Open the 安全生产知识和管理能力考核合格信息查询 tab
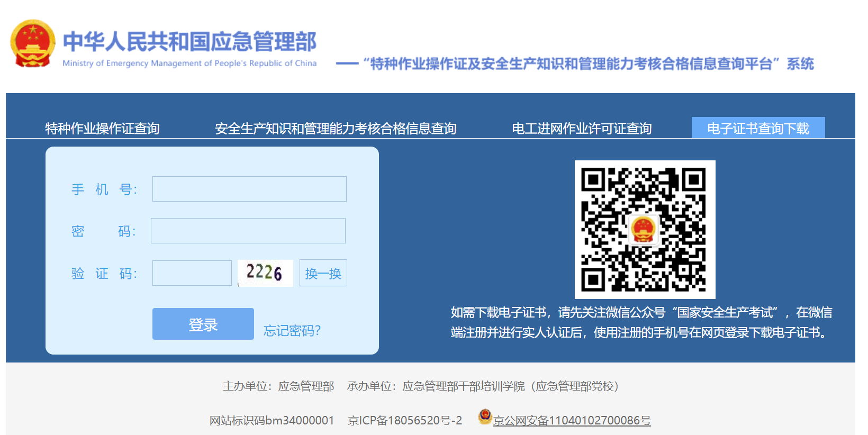Screen dimensions: 868x435 click(336, 129)
